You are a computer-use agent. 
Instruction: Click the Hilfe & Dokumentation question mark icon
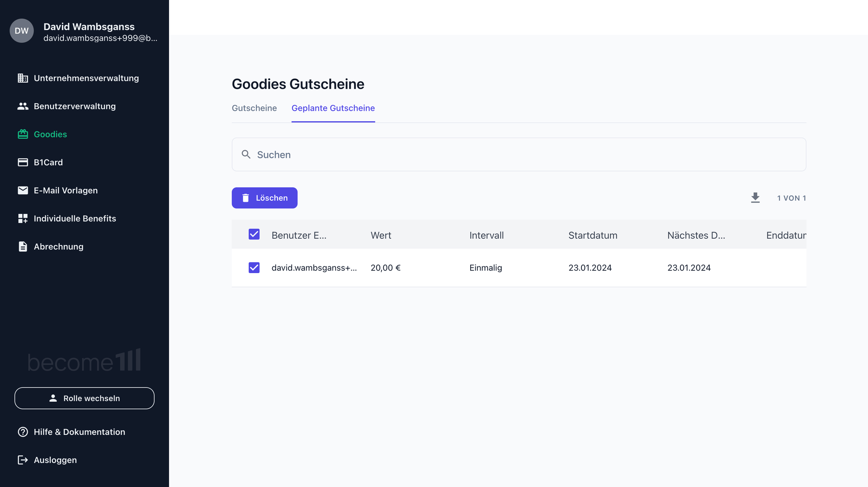pyautogui.click(x=23, y=432)
